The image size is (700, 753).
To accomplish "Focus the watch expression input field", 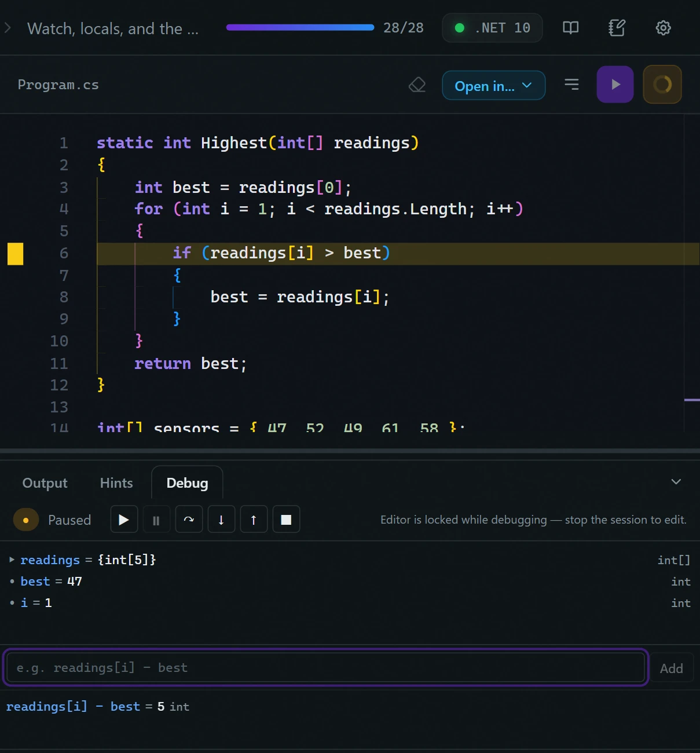I will tap(325, 668).
